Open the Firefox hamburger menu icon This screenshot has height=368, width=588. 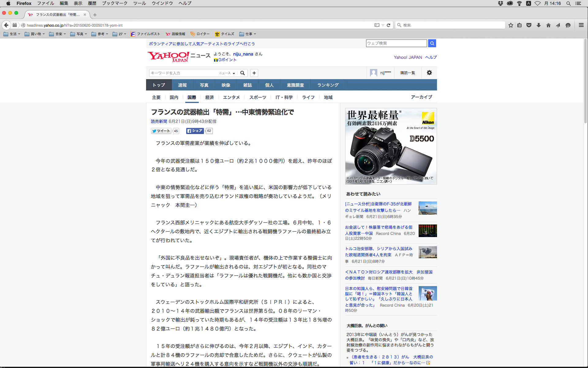[x=581, y=25]
